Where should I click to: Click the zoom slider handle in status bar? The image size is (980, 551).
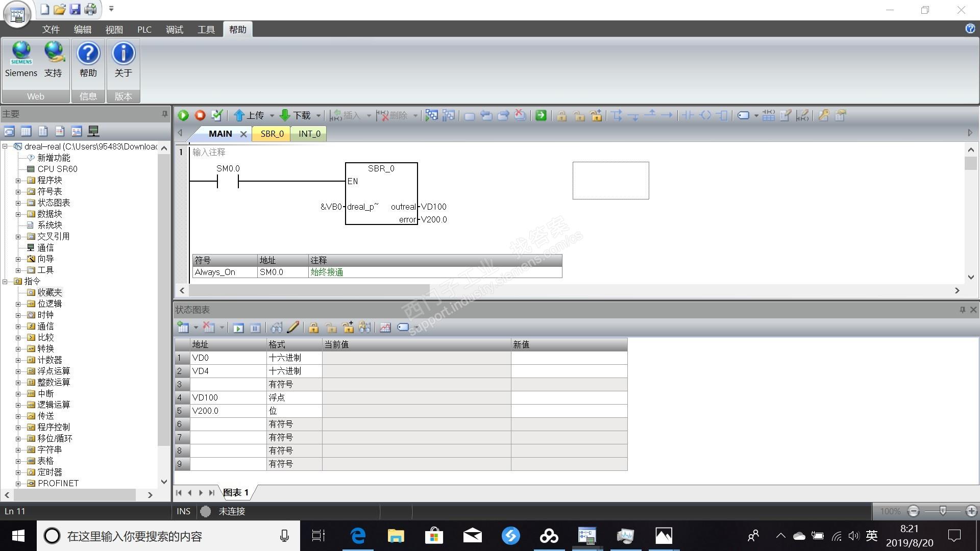click(943, 511)
